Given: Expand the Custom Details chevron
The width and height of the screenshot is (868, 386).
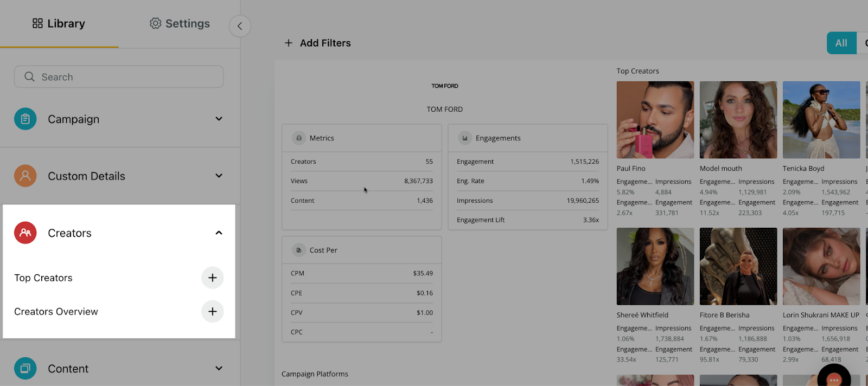Looking at the screenshot, I should click(219, 176).
